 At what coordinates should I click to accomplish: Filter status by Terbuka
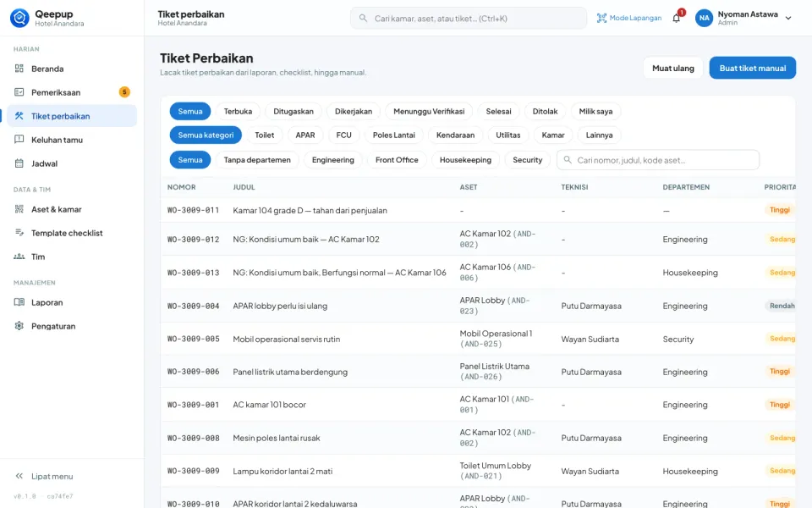click(238, 111)
